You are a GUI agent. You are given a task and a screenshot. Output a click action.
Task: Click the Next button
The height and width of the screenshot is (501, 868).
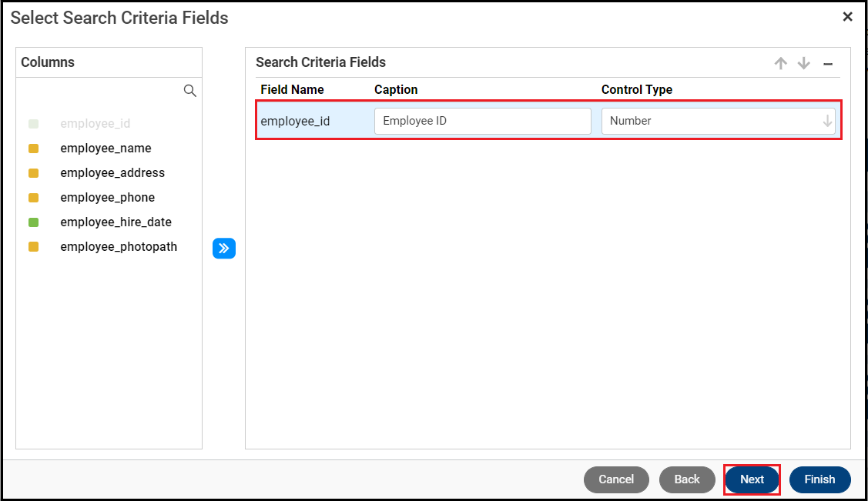point(752,479)
